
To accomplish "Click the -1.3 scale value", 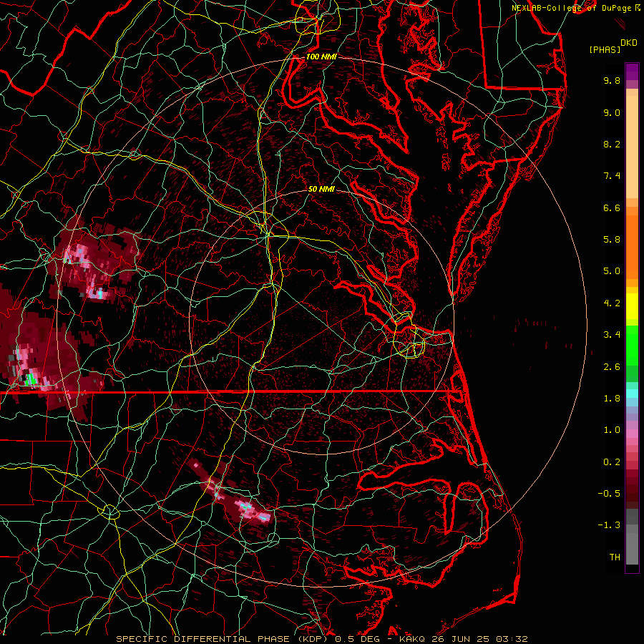I will (609, 526).
